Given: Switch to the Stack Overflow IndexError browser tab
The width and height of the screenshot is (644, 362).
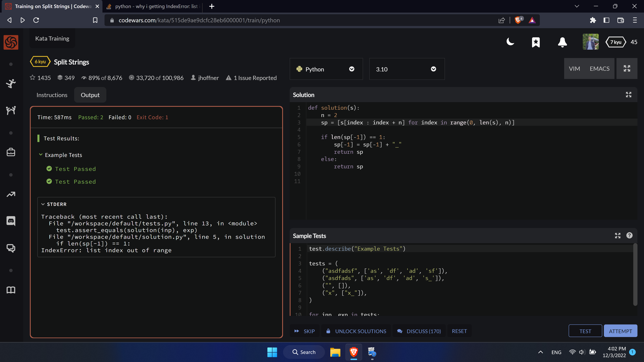Looking at the screenshot, I should pos(153,6).
